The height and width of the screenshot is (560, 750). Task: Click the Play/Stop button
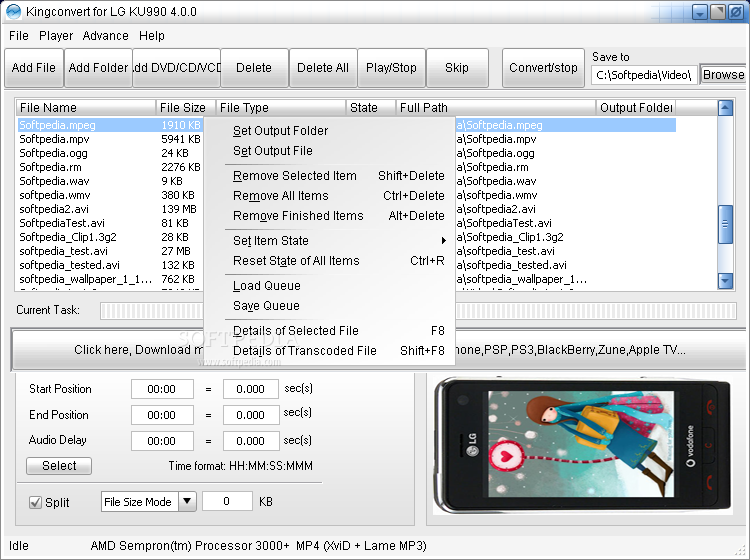click(391, 68)
